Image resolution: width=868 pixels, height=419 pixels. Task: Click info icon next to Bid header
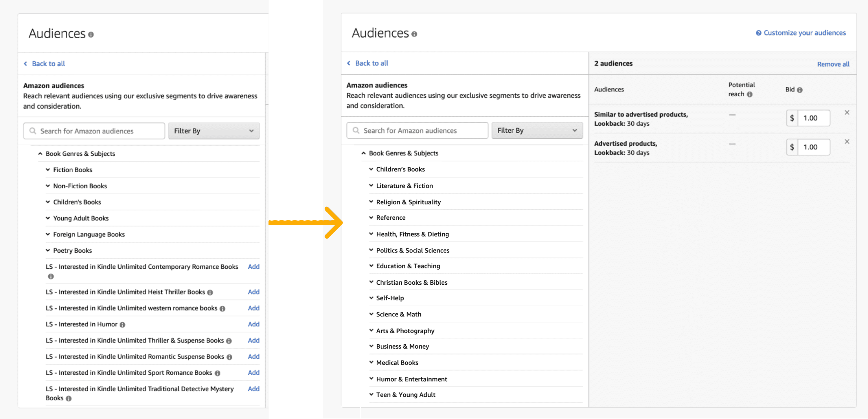click(800, 90)
